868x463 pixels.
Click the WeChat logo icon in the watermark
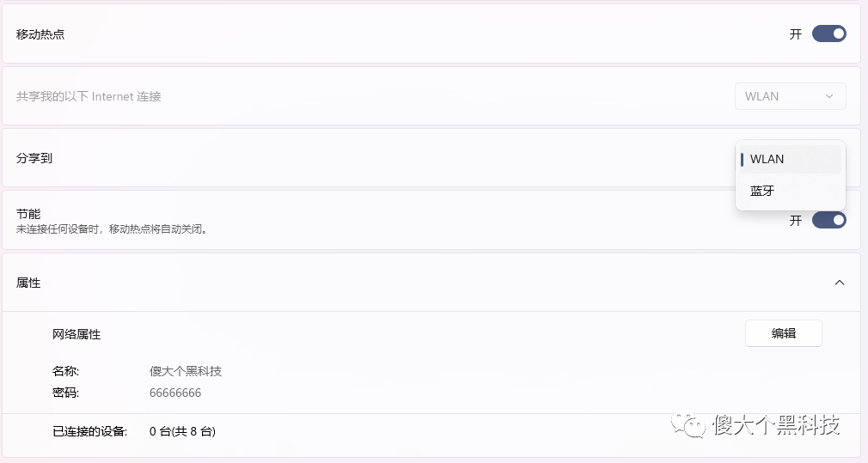click(x=688, y=425)
